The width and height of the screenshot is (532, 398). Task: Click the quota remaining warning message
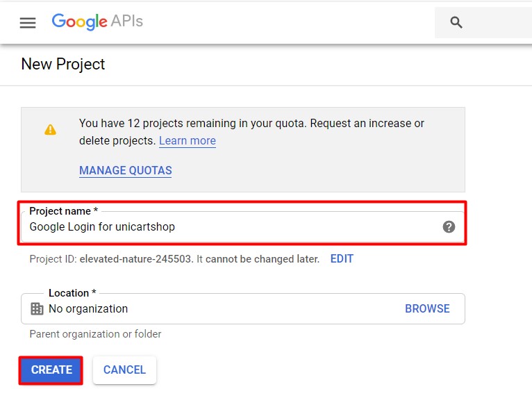(251, 132)
